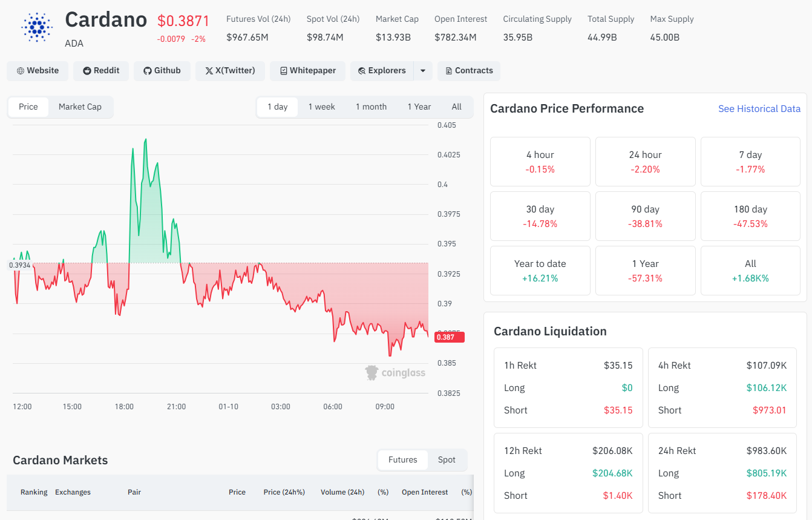Screen dimensions: 812x520
Task: Open the Reddit community button
Action: tap(101, 71)
